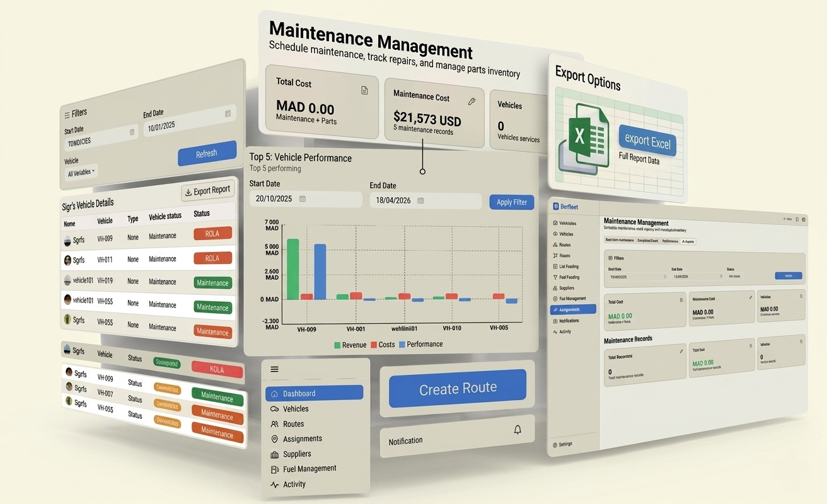The image size is (827, 504).
Task: Click the 20/10/2025 Start Date field
Action: 306,198
